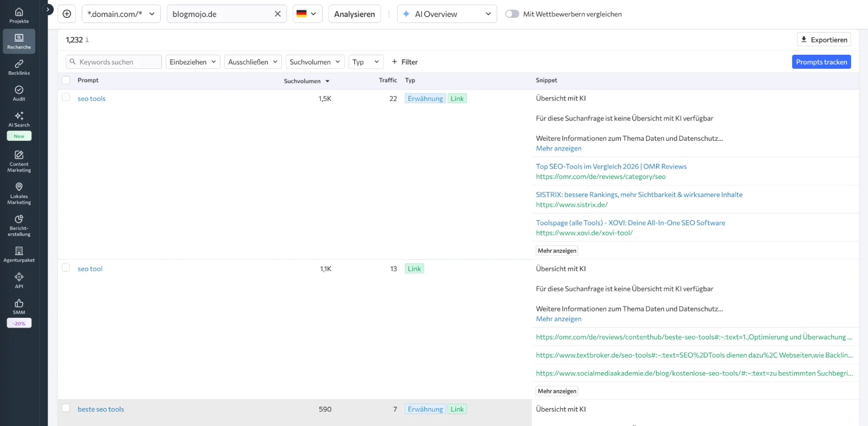Click the Analysieren button

pos(354,14)
